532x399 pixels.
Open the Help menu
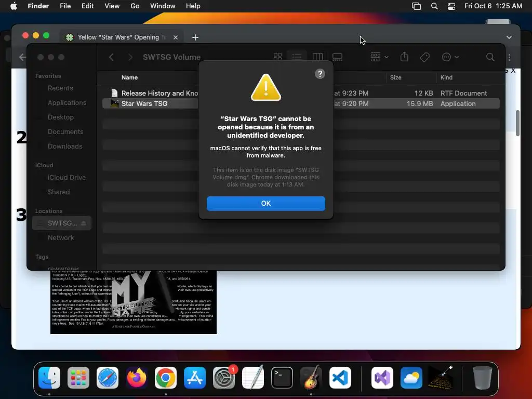193,6
